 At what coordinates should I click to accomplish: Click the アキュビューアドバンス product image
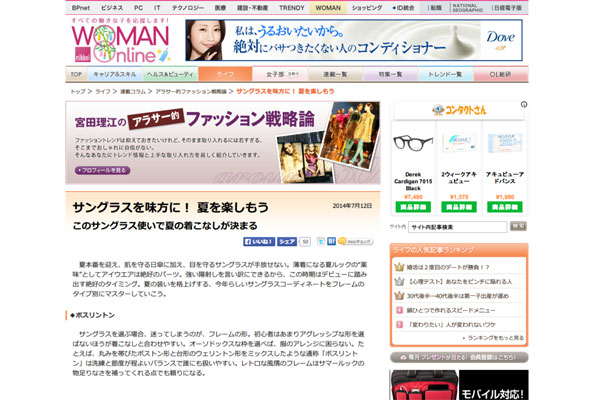[x=505, y=142]
